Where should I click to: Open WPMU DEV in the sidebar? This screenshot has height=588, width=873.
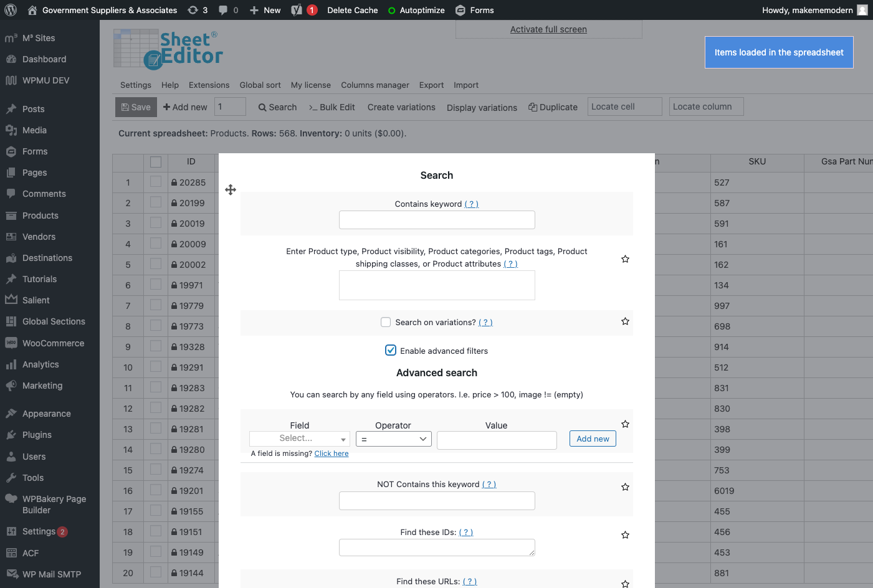pos(45,80)
